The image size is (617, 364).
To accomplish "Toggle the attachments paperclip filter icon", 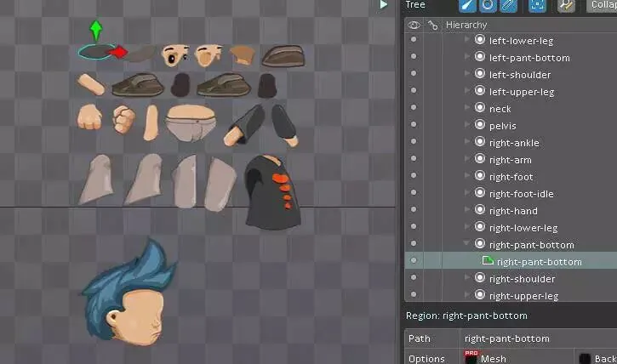I will (508, 5).
